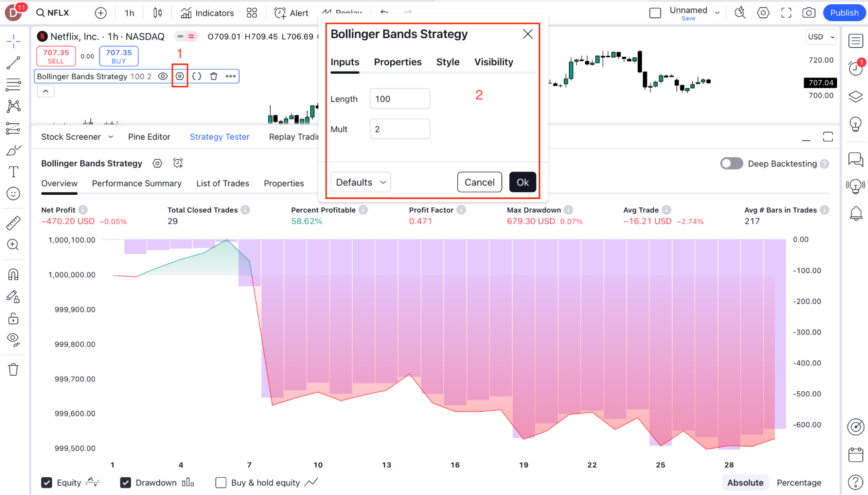Click the Magnet mode icon
Image resolution: width=868 pixels, height=495 pixels.
(13, 275)
